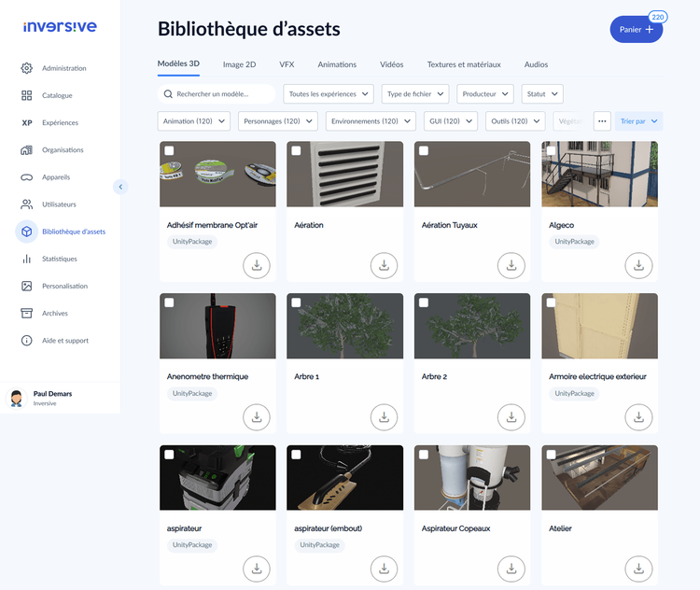Open Textures et matériaux tab
The width and height of the screenshot is (700, 590).
click(464, 64)
